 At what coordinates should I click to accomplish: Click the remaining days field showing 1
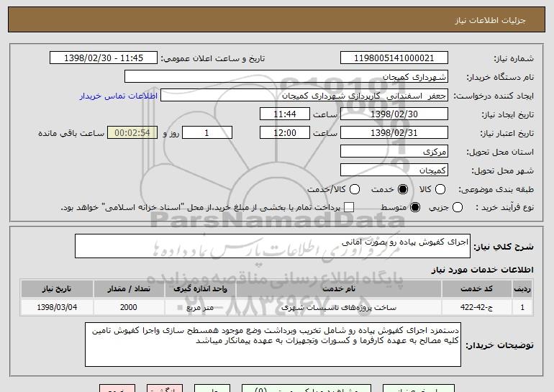pos(207,133)
